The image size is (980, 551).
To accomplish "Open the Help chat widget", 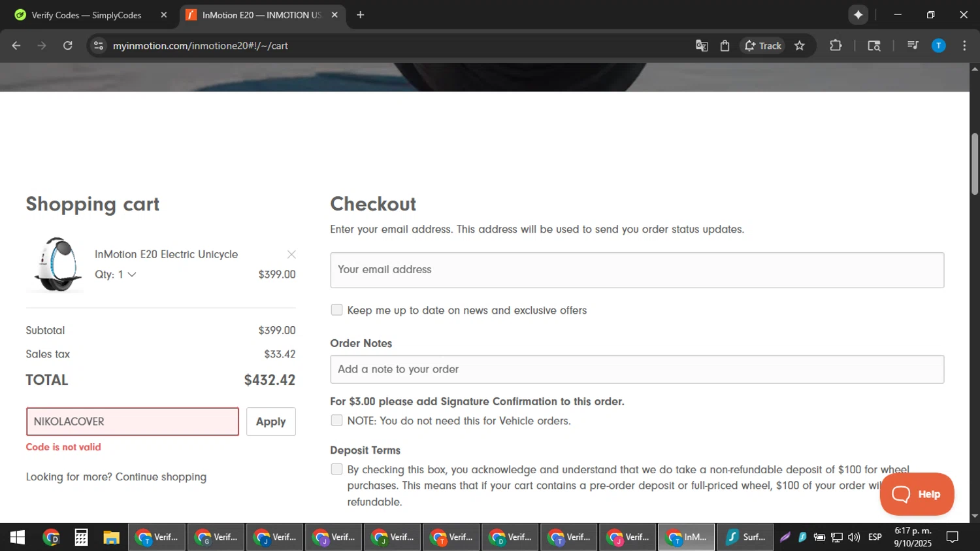I will tap(917, 494).
